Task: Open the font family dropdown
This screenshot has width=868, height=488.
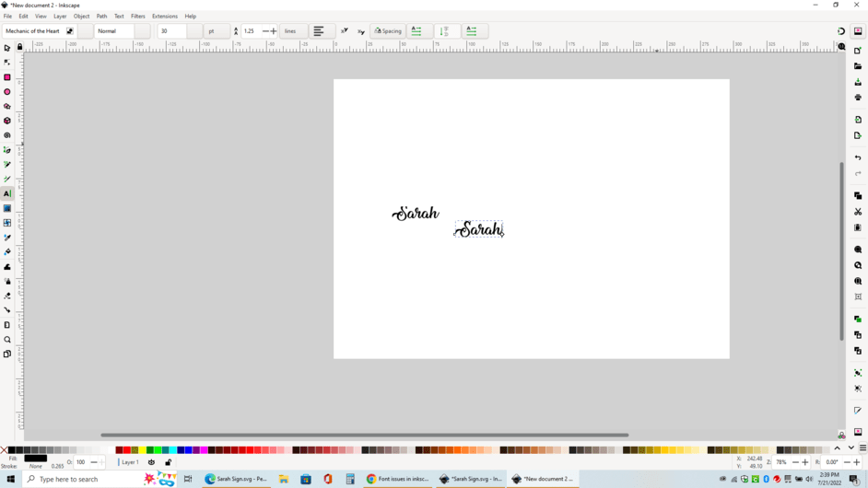Action: (70, 31)
